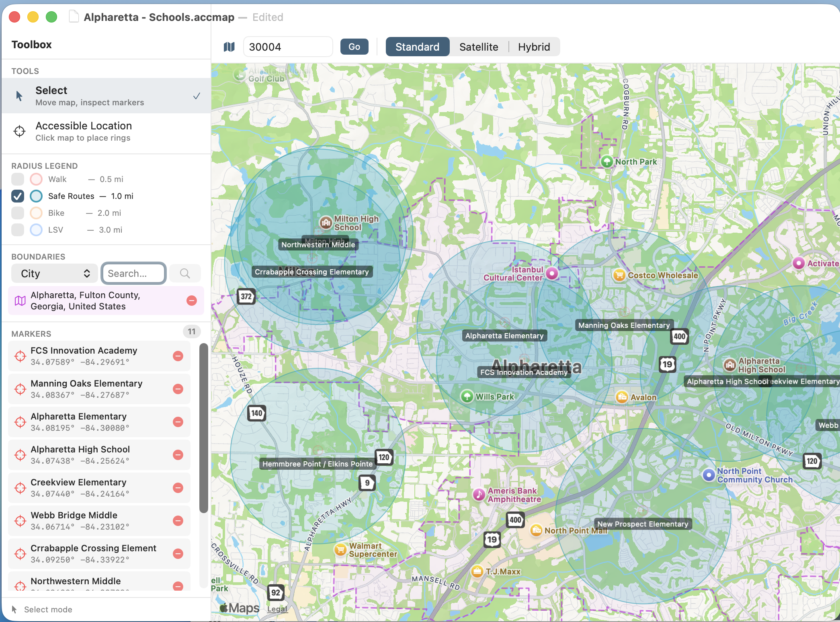This screenshot has height=622, width=840.
Task: Delete the Manning Oaks Elementary marker
Action: 178,389
